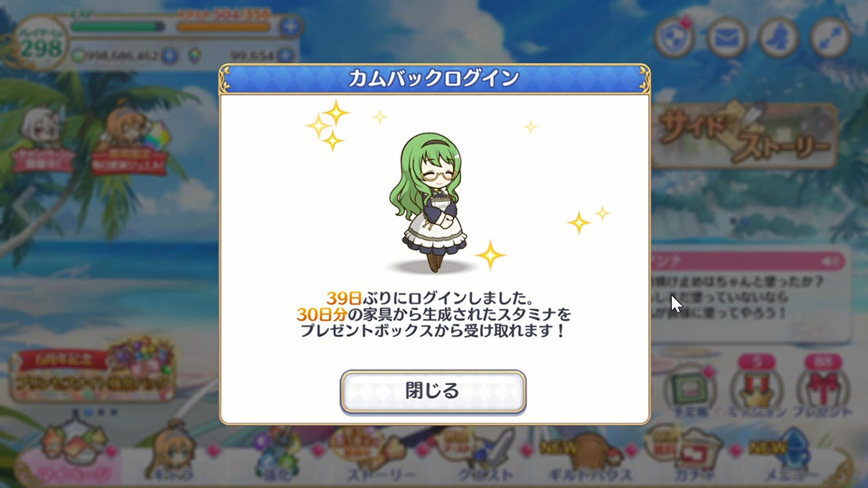Add stamina using the plus button
Image resolution: width=868 pixels, height=488 pixels.
pyautogui.click(x=290, y=26)
